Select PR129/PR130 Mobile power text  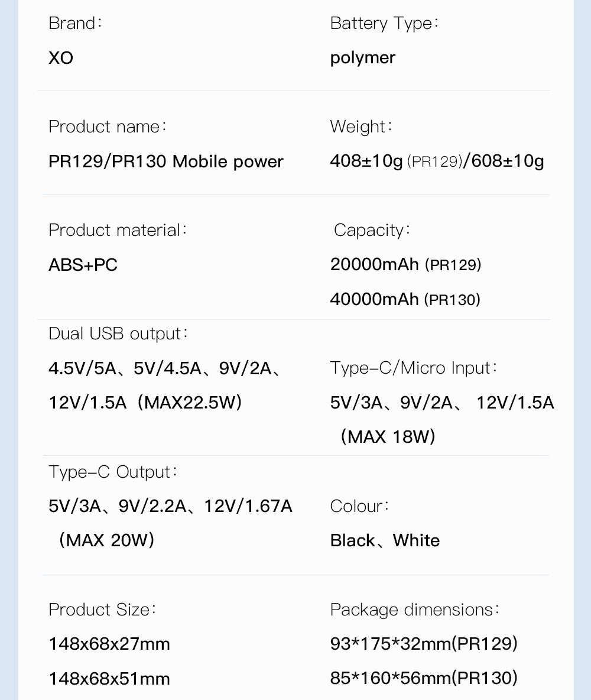coord(166,161)
